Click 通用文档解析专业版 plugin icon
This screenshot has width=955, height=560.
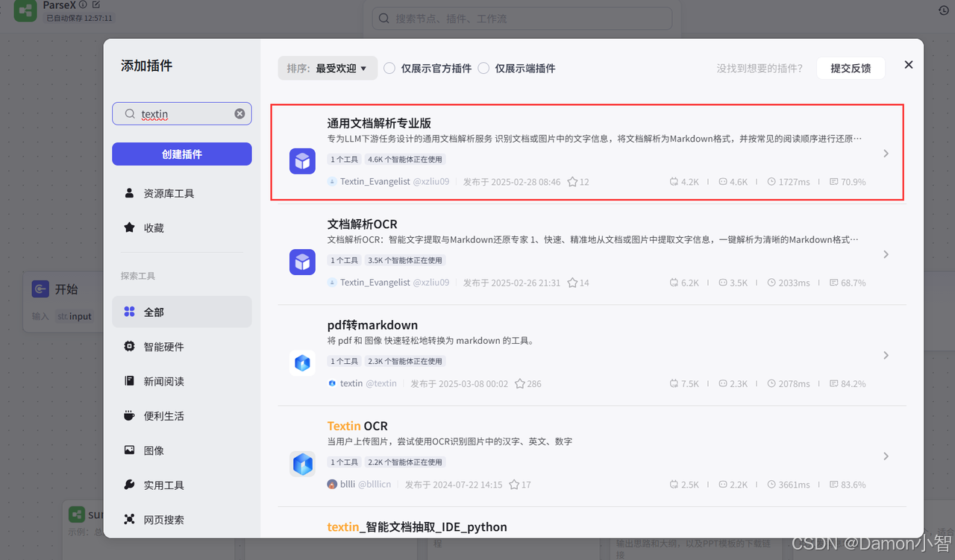tap(302, 161)
